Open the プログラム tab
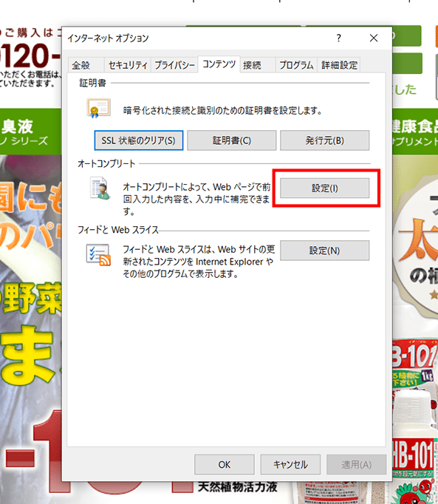Viewport: 438px width, 504px height. [x=296, y=65]
